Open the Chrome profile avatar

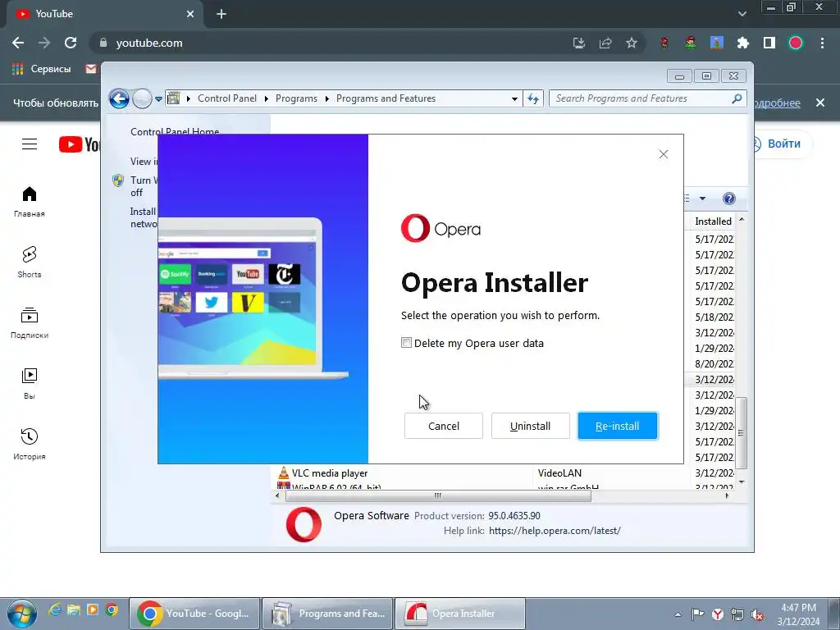(x=796, y=43)
